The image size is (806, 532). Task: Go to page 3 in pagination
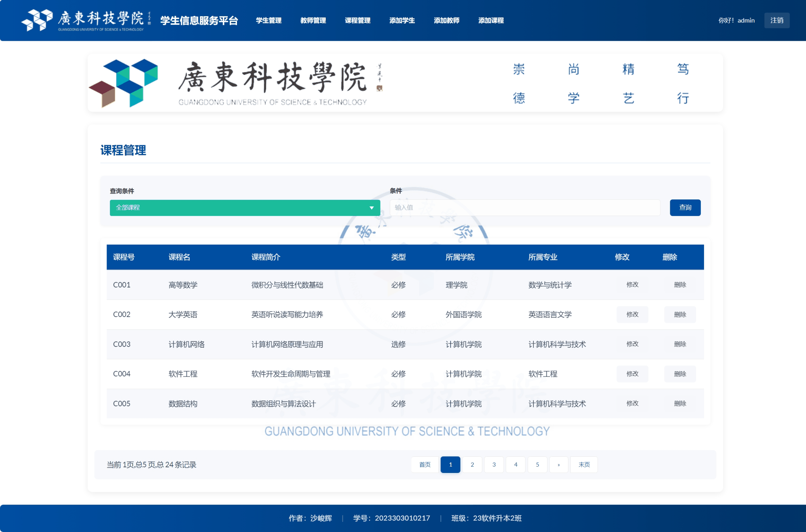(x=494, y=465)
